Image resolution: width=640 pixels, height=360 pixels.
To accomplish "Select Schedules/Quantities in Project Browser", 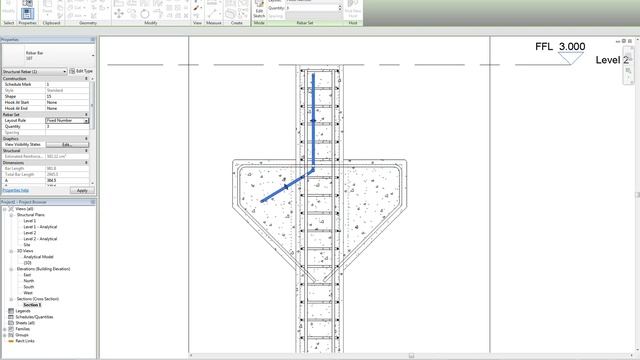I will [34, 317].
